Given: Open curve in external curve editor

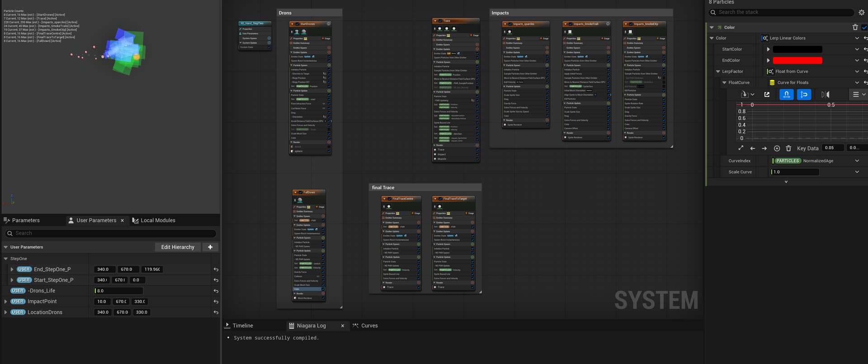Looking at the screenshot, I should [x=767, y=95].
